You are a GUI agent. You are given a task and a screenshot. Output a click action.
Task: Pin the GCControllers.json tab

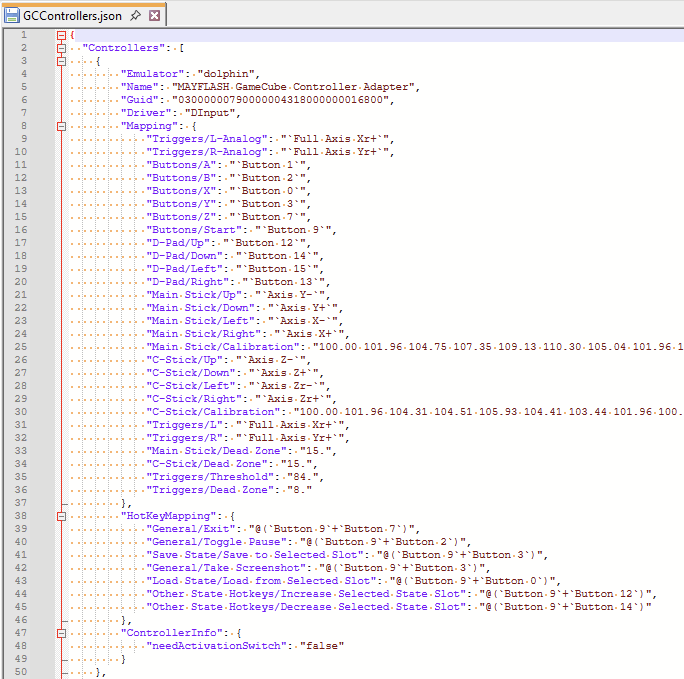[x=135, y=16]
